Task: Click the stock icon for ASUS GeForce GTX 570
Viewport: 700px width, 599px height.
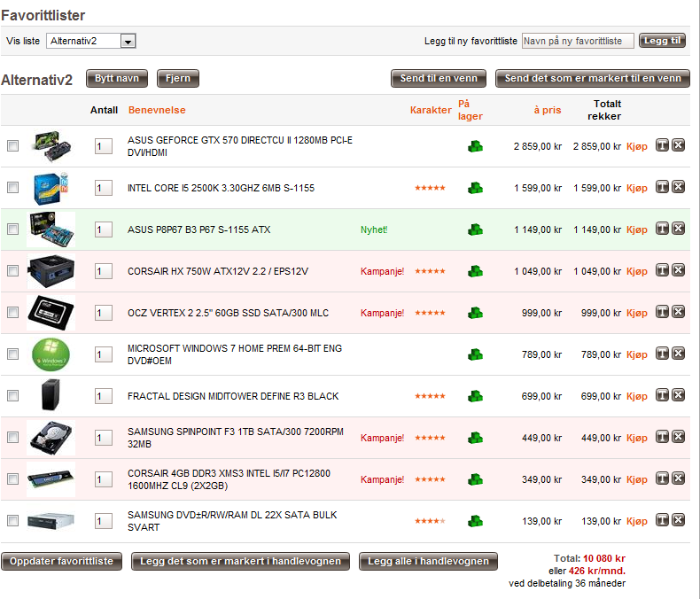Action: tap(475, 146)
